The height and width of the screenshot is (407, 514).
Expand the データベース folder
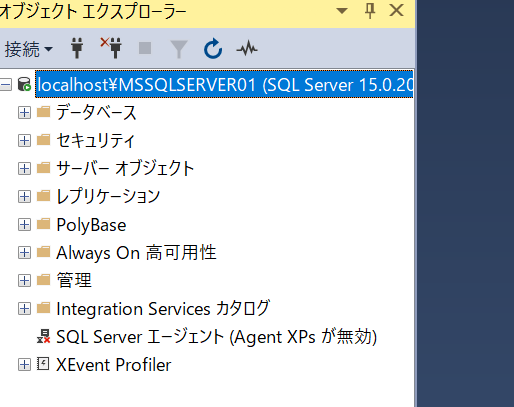[24, 113]
